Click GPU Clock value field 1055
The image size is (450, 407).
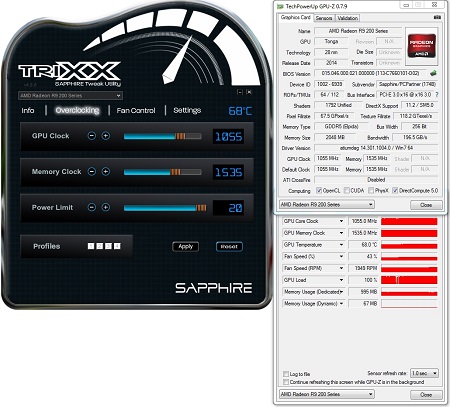coord(228,136)
